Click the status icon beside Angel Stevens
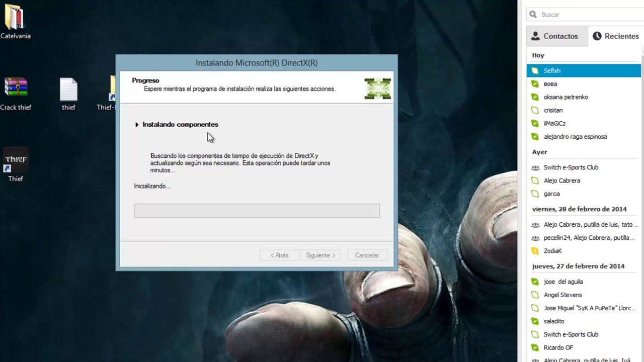The image size is (644, 362). (x=535, y=295)
